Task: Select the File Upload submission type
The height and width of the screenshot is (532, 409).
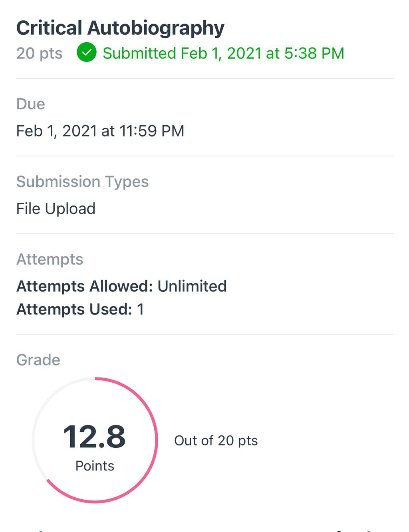Action: coord(56,209)
